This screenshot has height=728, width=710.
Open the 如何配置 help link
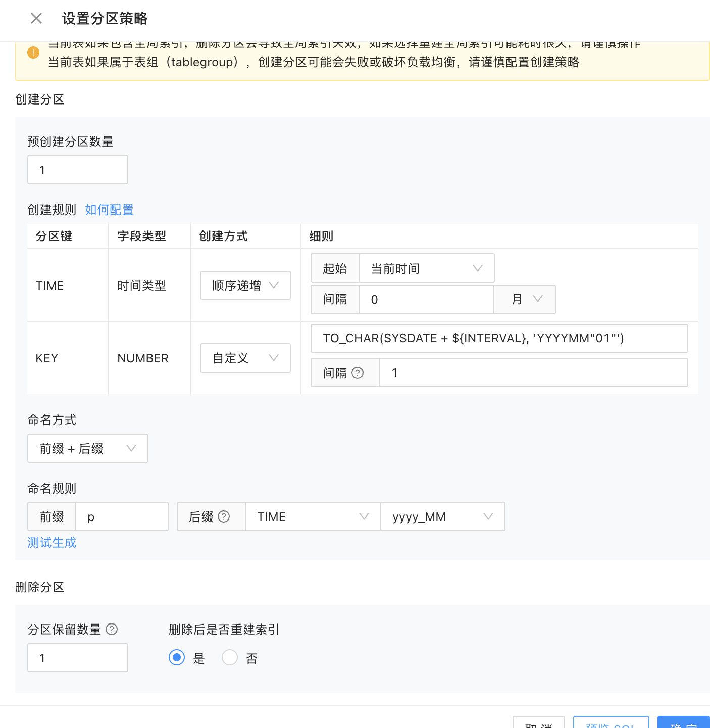109,210
